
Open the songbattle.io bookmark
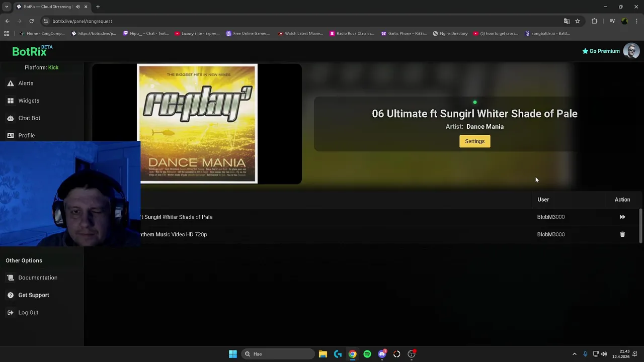click(547, 34)
